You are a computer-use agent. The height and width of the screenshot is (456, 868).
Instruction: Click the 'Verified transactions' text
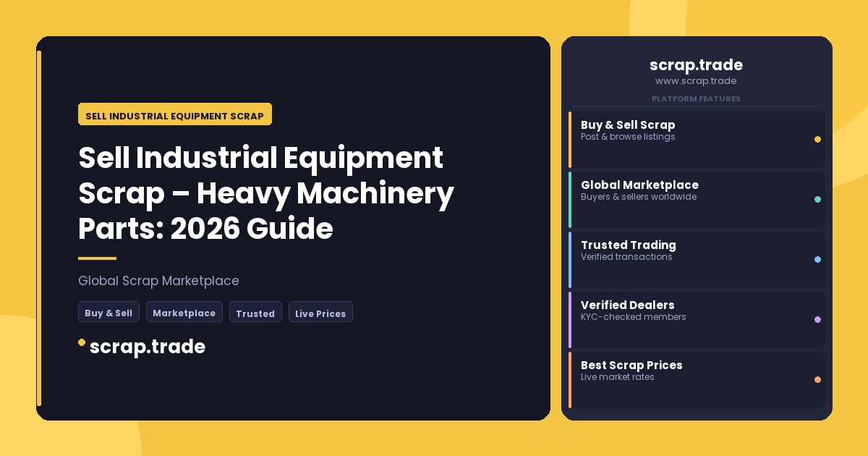tap(626, 257)
